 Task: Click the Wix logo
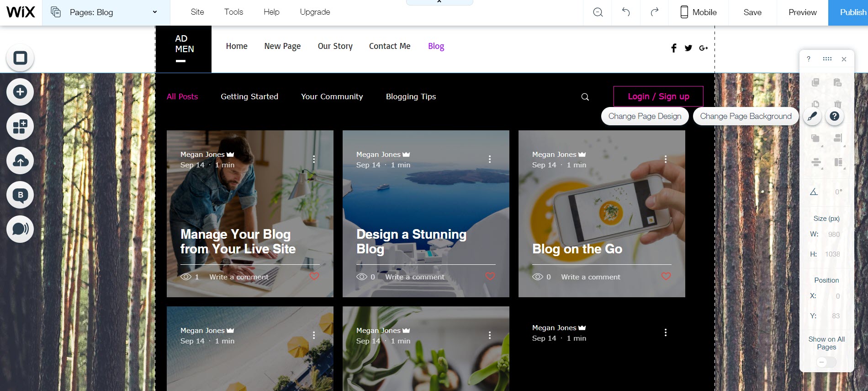pos(21,12)
